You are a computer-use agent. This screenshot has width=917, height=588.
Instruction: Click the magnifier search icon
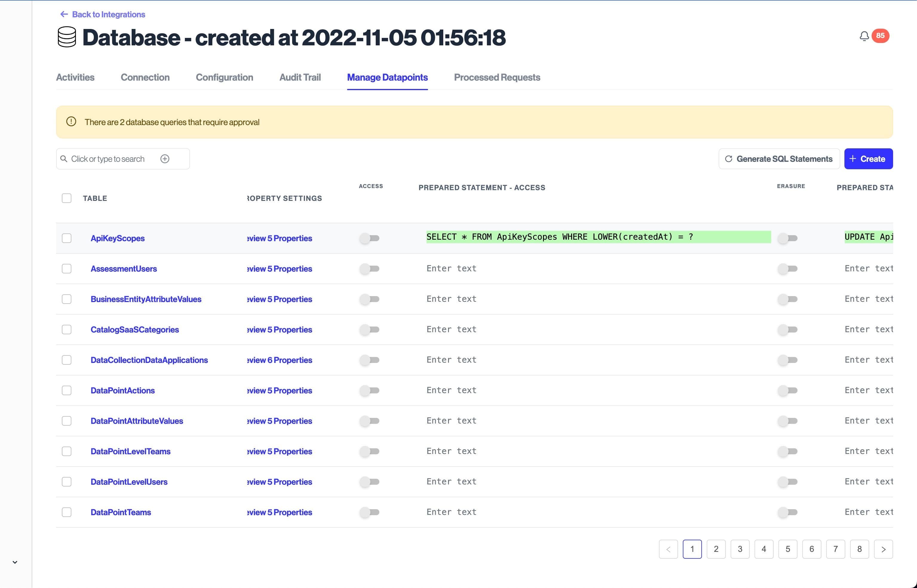64,159
